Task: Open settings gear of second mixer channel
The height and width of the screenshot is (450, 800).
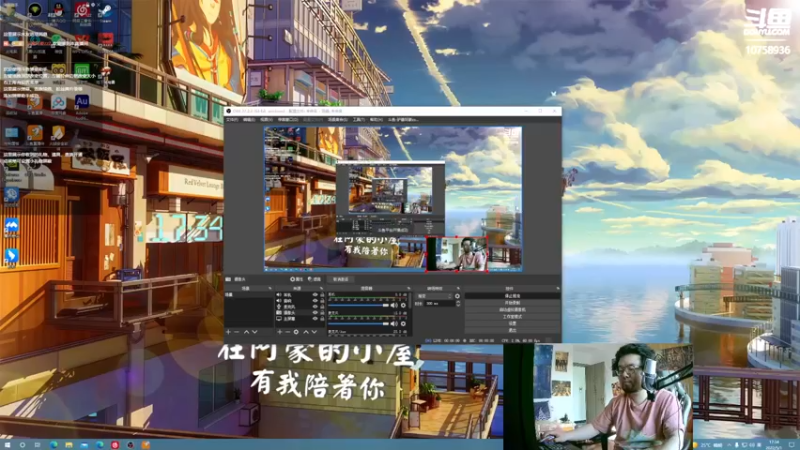Action: tap(403, 323)
